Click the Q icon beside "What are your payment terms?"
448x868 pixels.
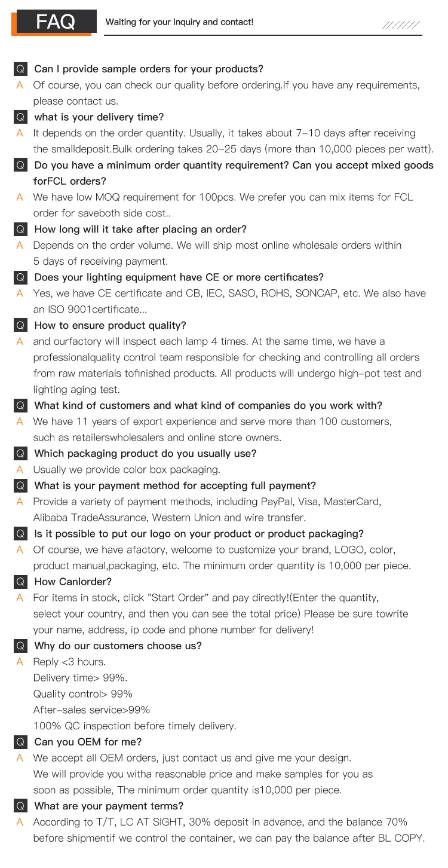click(x=20, y=806)
